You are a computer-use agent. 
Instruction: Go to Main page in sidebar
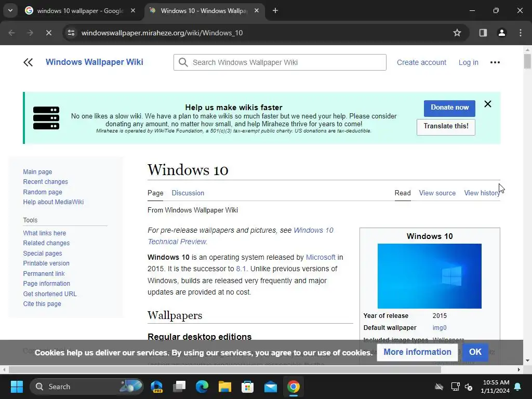pos(37,171)
